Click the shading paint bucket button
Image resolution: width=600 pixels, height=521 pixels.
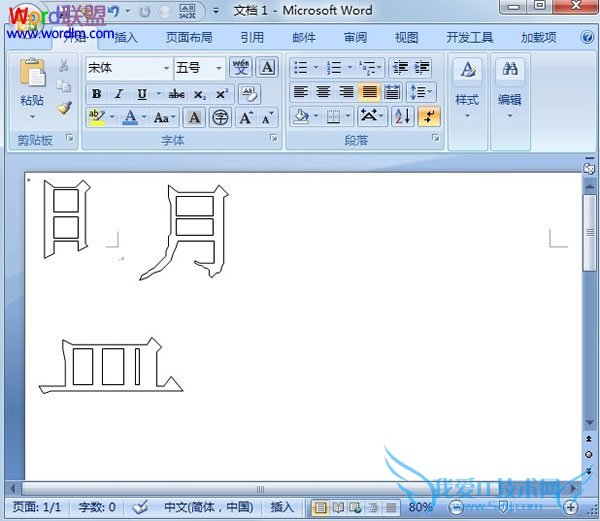(301, 116)
